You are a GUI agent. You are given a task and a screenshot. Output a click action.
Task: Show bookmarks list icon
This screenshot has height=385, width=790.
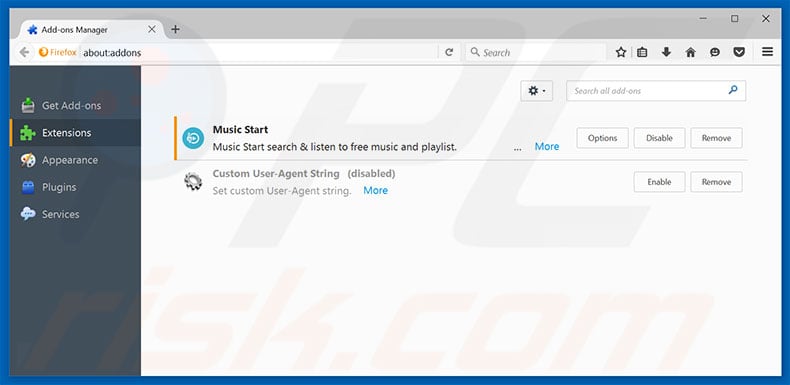click(642, 52)
